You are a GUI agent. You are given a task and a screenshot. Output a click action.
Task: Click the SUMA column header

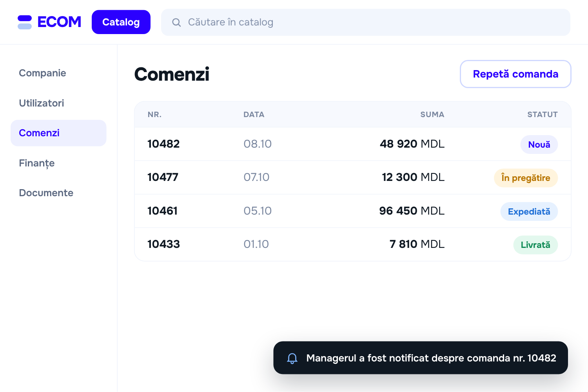[432, 115]
